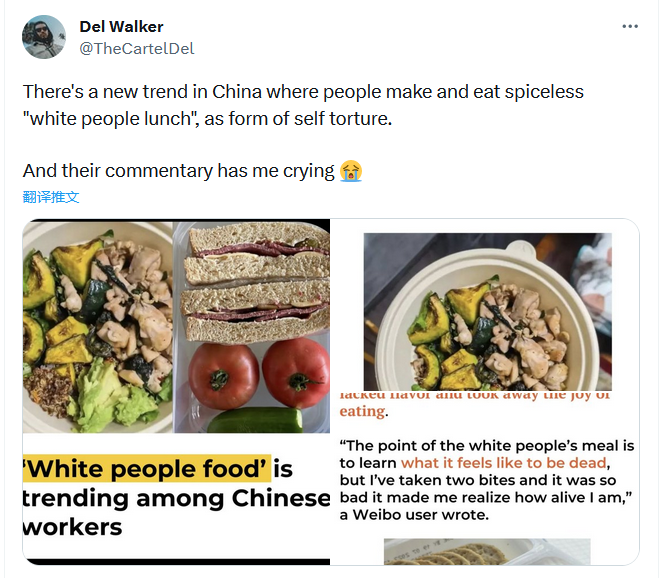Click the left tomato under the sandwich
The width and height of the screenshot is (668, 578).
[223, 376]
